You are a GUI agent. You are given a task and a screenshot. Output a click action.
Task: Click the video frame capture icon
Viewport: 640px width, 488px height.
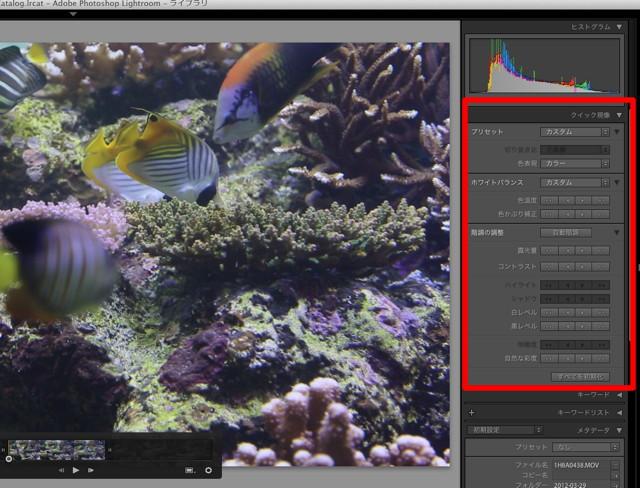190,469
